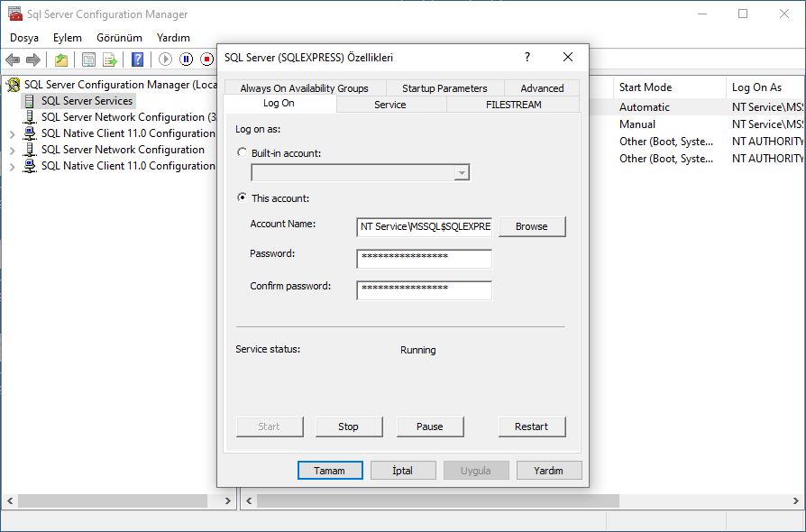806x532 pixels.
Task: Click the SQL Server Configuration Manager root icon
Action: pos(14,85)
